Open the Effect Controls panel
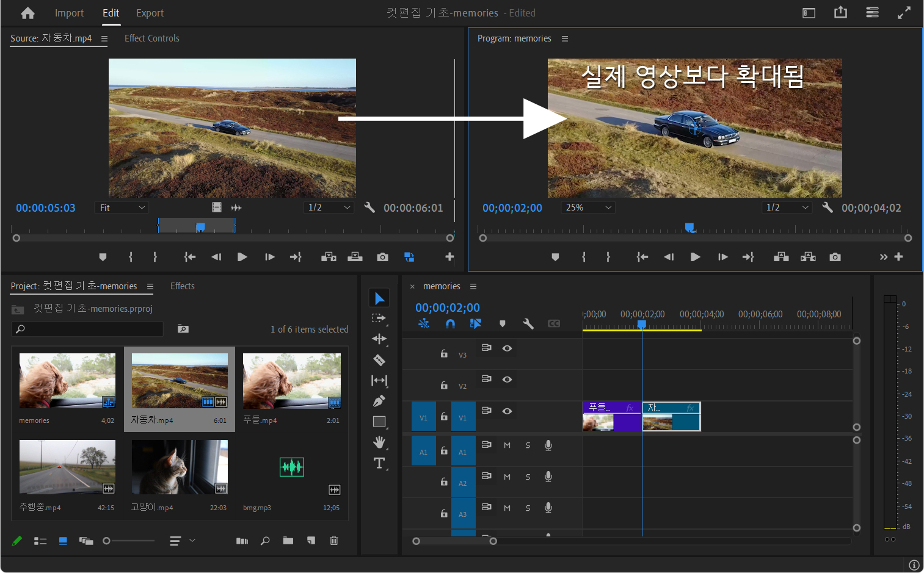Image resolution: width=924 pixels, height=573 pixels. click(152, 38)
